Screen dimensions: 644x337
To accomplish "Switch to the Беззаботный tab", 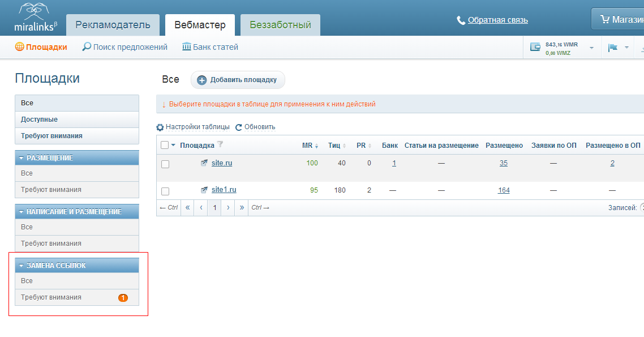I will coord(281,25).
